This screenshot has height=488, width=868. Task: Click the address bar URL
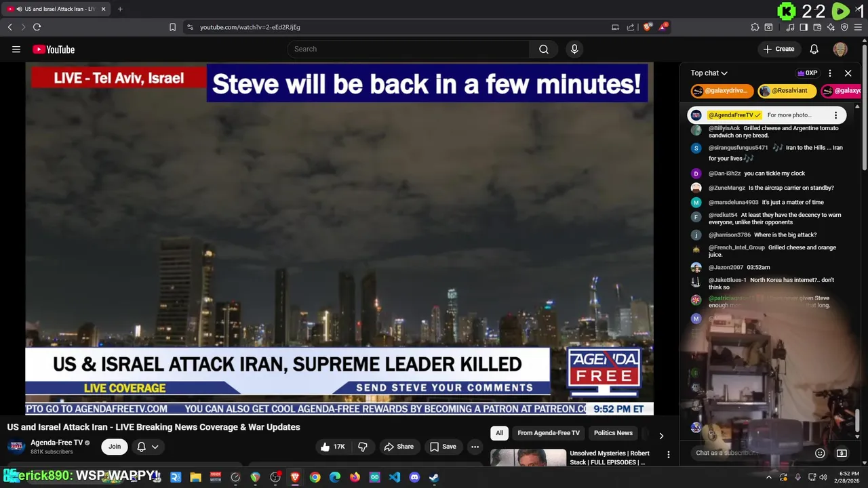250,27
